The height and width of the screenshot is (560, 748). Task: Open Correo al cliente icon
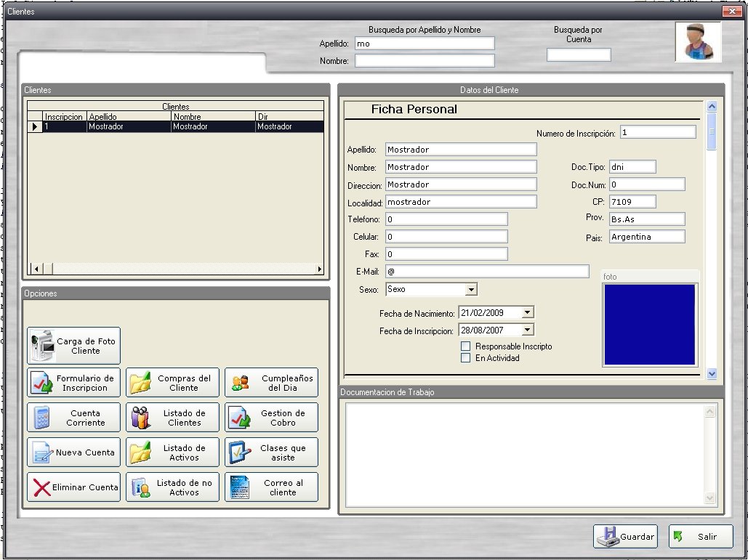point(238,487)
